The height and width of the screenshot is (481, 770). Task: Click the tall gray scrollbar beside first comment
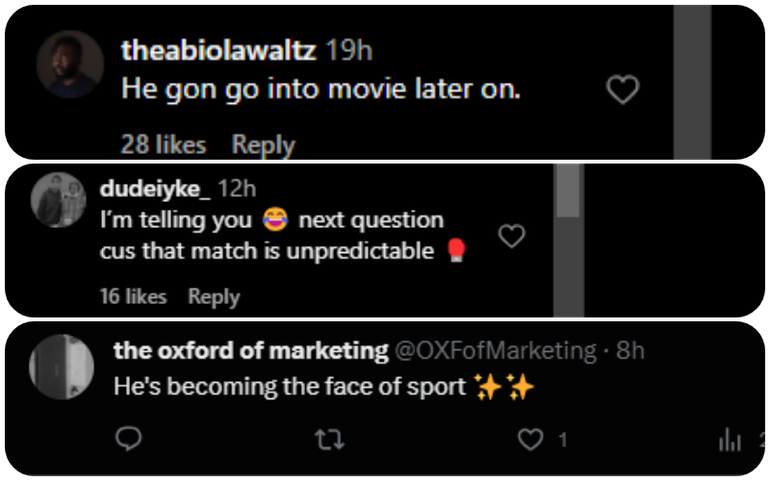click(x=691, y=82)
